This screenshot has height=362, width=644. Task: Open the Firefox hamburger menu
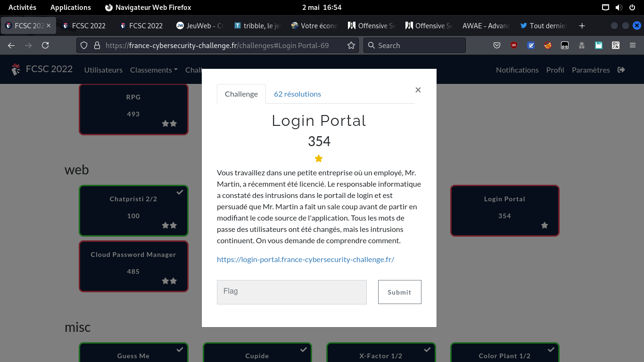coord(633,45)
